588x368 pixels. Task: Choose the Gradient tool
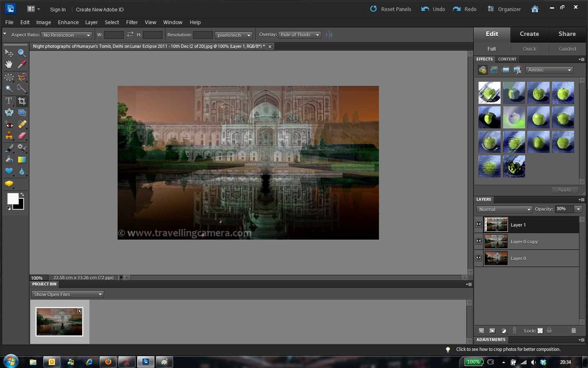22,160
